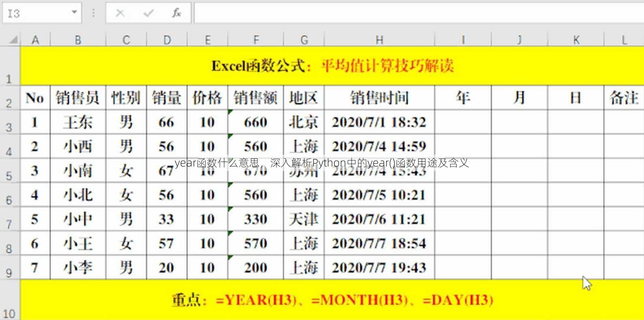
Task: Click the Name Box showing I3
Action: (42, 13)
